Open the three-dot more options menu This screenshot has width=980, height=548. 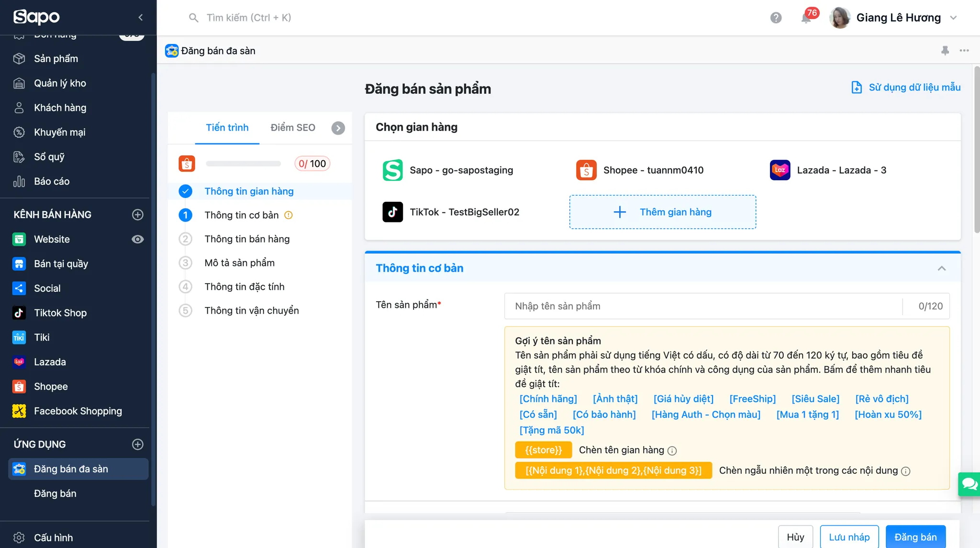coord(964,50)
